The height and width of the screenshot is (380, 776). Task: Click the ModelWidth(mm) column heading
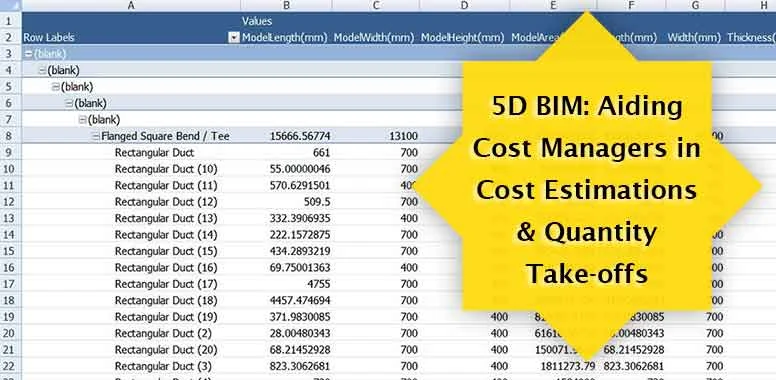(374, 37)
